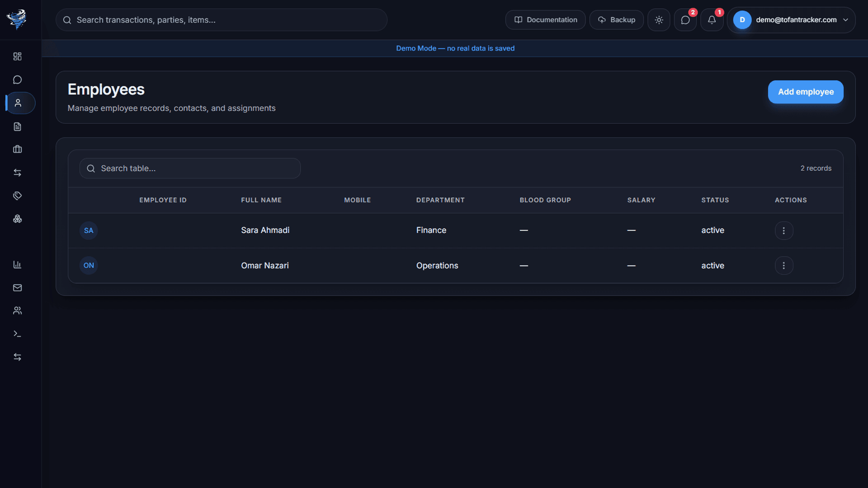This screenshot has height=488, width=868.
Task: Expand the demo@tofantracker.com account menu
Action: (x=791, y=20)
